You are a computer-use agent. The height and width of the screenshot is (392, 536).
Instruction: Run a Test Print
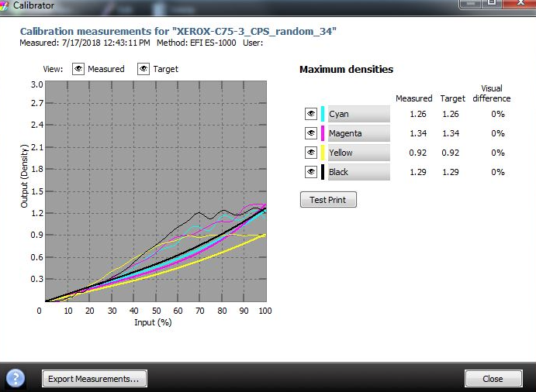[328, 200]
